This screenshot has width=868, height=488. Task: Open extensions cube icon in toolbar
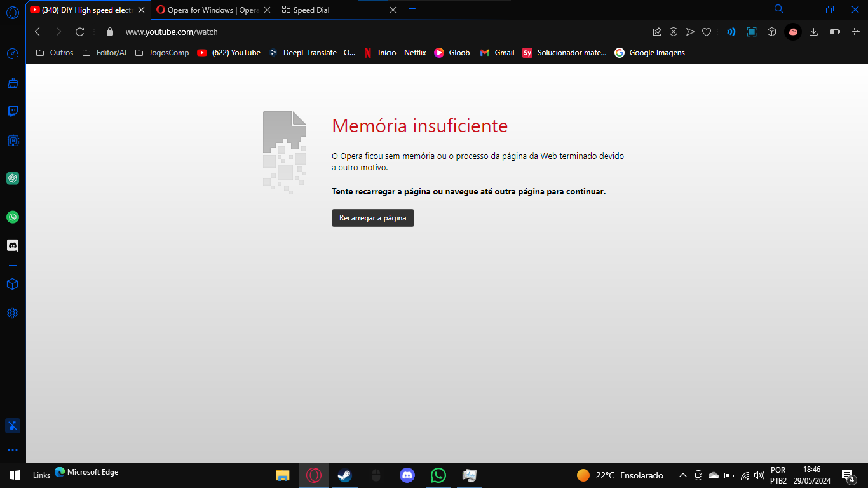click(772, 32)
